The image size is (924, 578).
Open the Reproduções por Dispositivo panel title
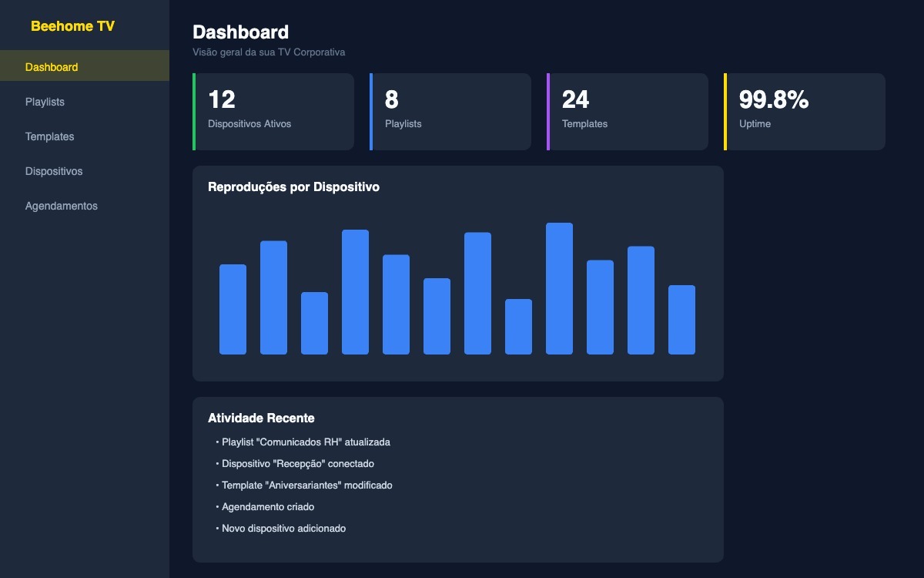click(x=293, y=187)
